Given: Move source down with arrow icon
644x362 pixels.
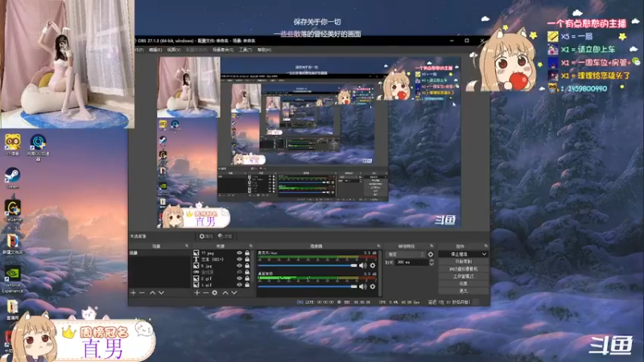Looking at the screenshot, I should [234, 293].
